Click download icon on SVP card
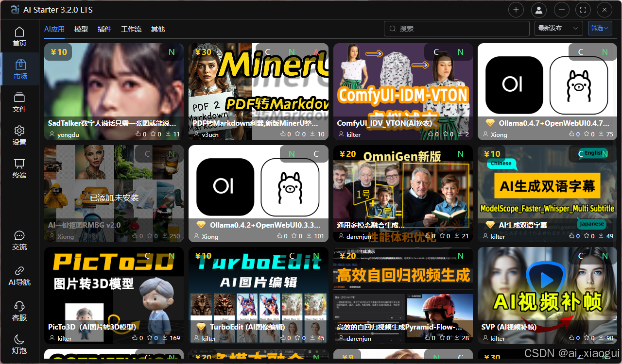Screen dimensions: 622x364 point(602,338)
